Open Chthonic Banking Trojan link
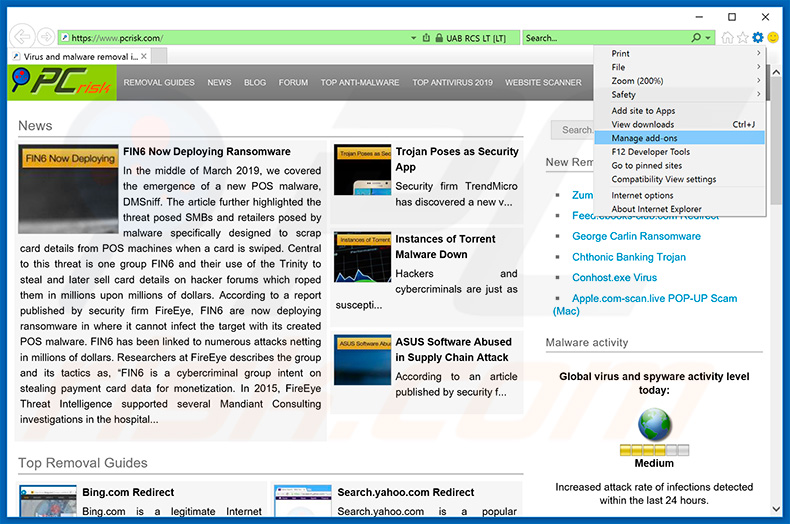Image resolution: width=790 pixels, height=524 pixels. pos(629,256)
